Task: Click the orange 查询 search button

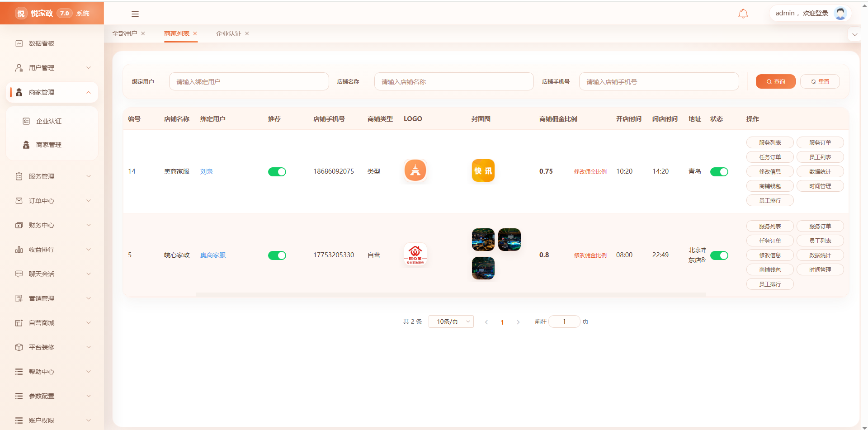Action: click(x=775, y=81)
